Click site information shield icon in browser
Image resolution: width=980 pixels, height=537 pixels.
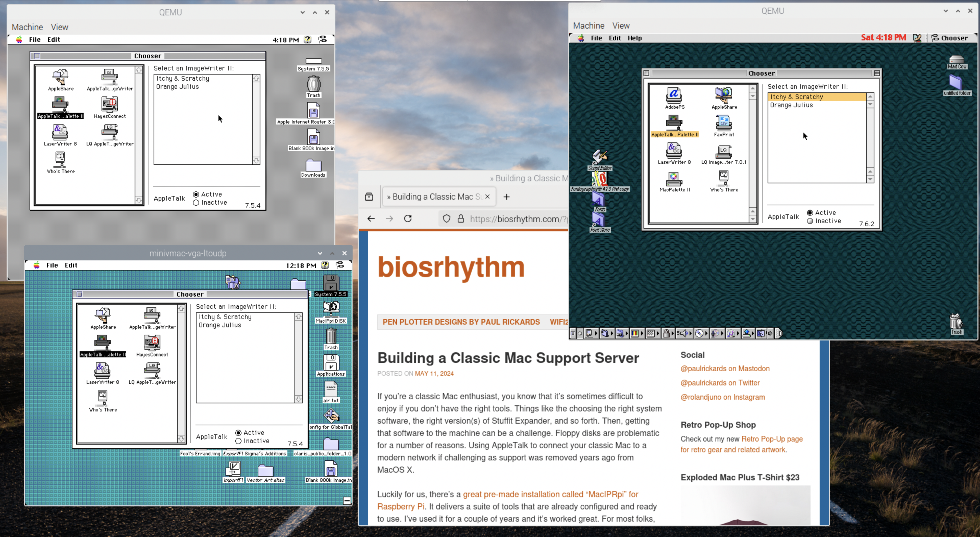coord(446,218)
